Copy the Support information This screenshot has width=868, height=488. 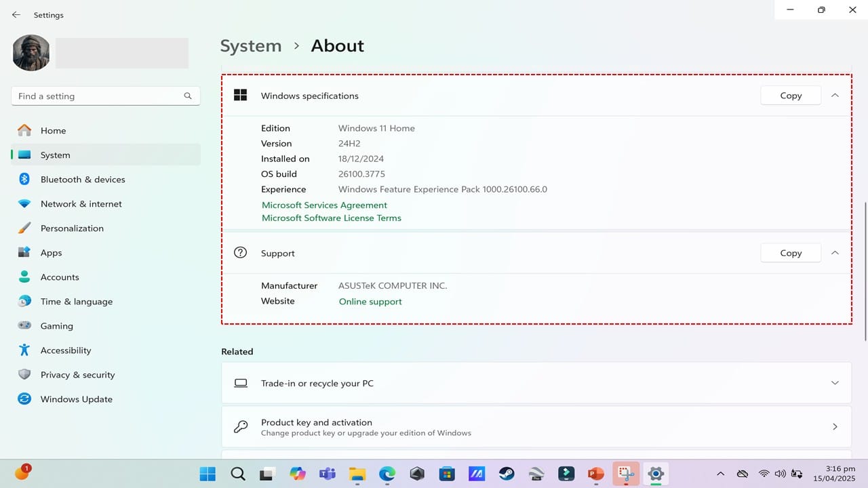(791, 253)
